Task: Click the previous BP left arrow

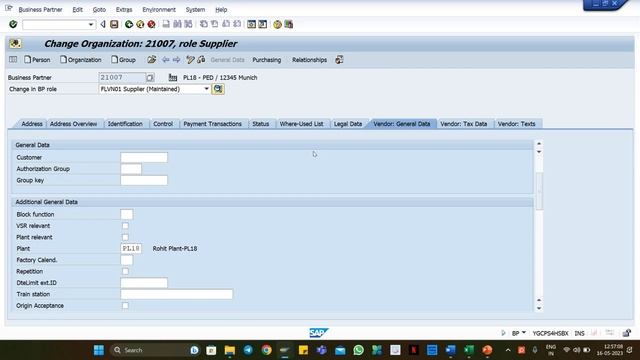Action: tap(165, 60)
